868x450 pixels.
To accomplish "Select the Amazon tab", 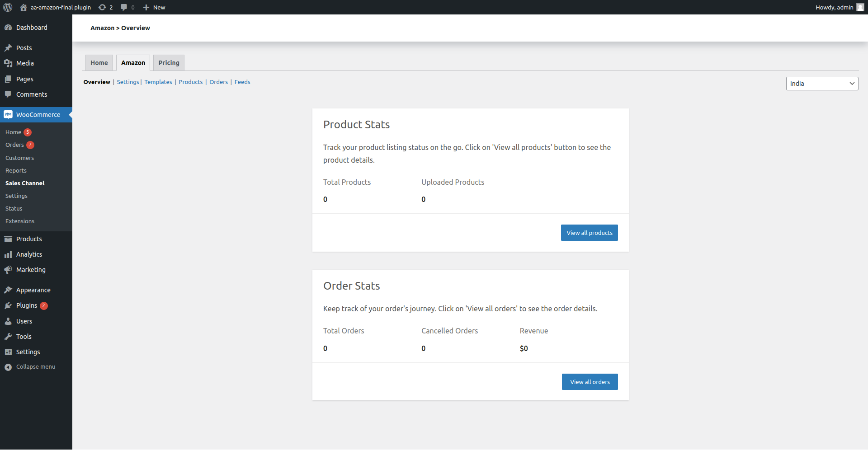I will click(133, 63).
